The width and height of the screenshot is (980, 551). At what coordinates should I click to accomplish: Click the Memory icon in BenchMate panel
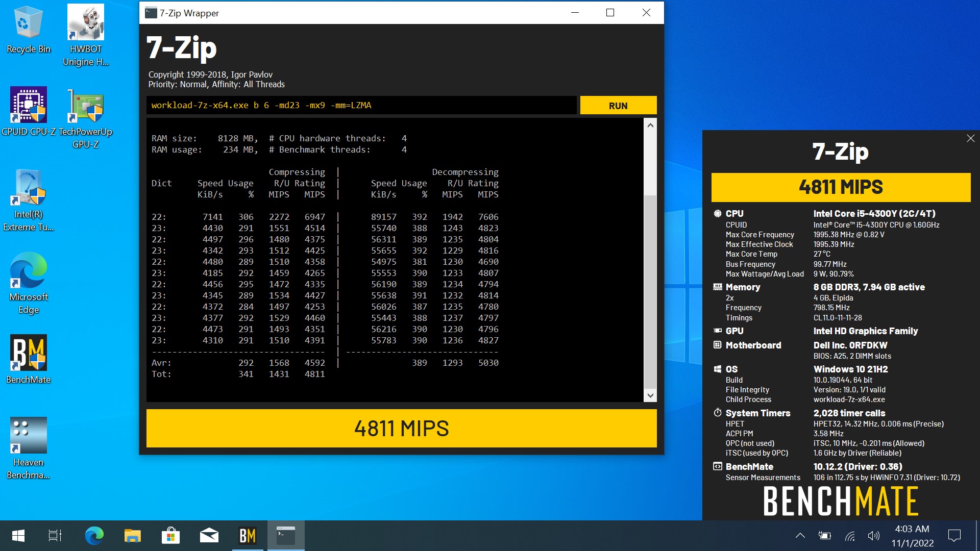tap(718, 287)
